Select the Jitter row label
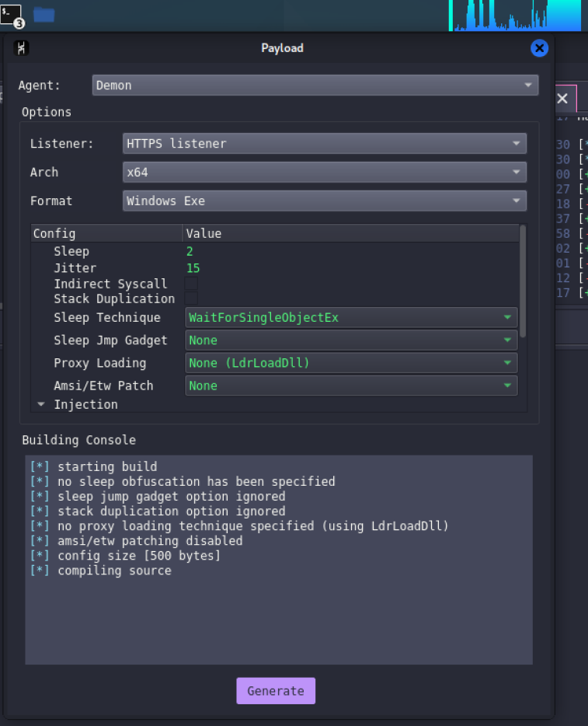This screenshot has height=726, width=588. [75, 268]
